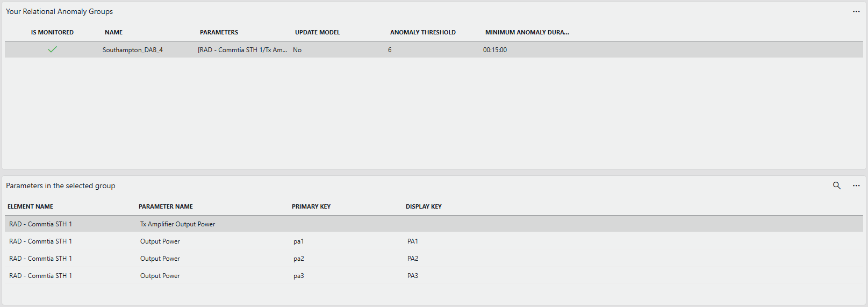Sort by Parameter Name column header
Image resolution: width=868 pixels, height=307 pixels.
[x=166, y=206]
